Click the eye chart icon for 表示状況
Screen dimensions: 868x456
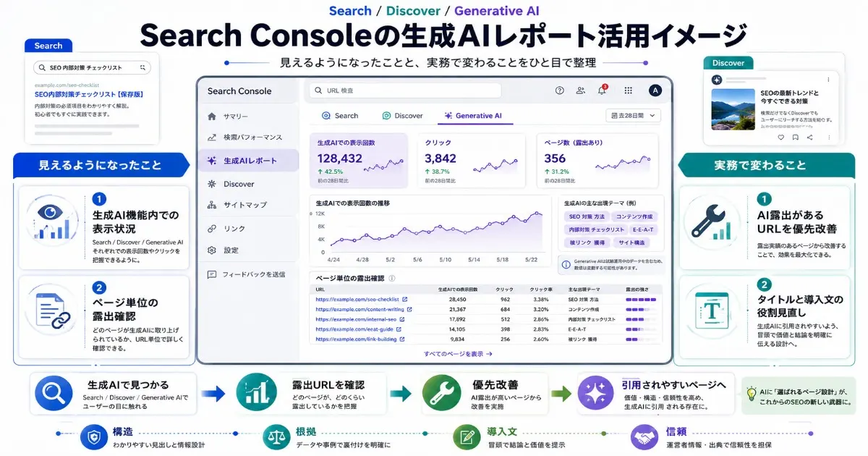pyautogui.click(x=53, y=219)
